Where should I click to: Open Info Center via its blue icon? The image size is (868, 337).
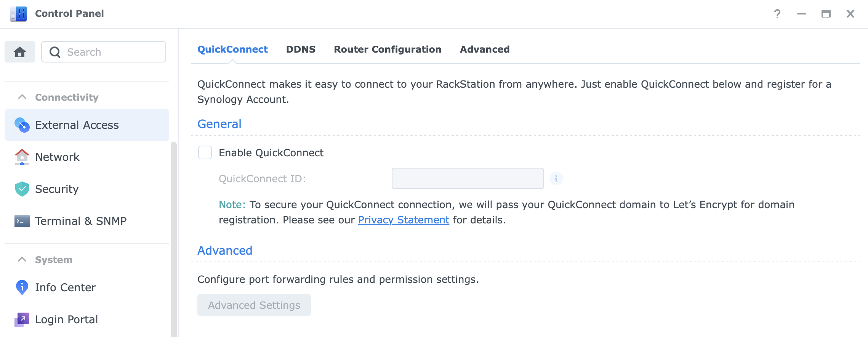click(x=22, y=287)
